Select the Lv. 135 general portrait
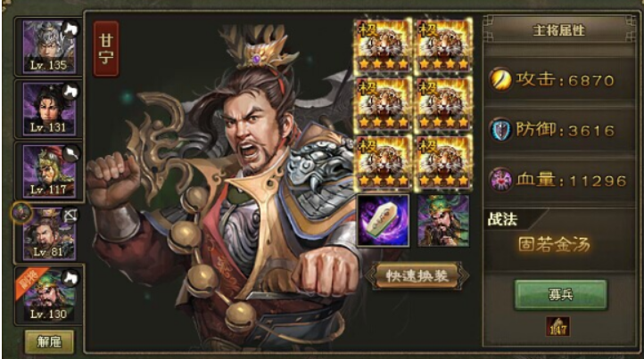This screenshot has width=644, height=359. click(49, 47)
